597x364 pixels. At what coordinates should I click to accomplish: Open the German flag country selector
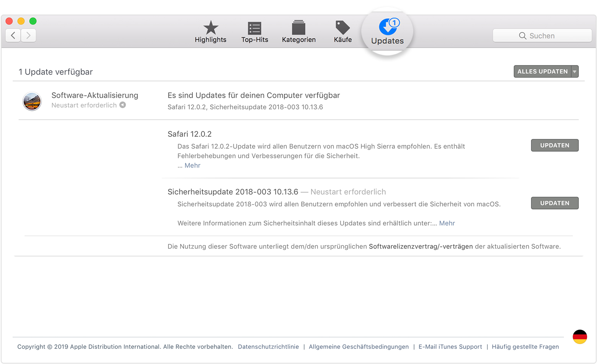(580, 336)
